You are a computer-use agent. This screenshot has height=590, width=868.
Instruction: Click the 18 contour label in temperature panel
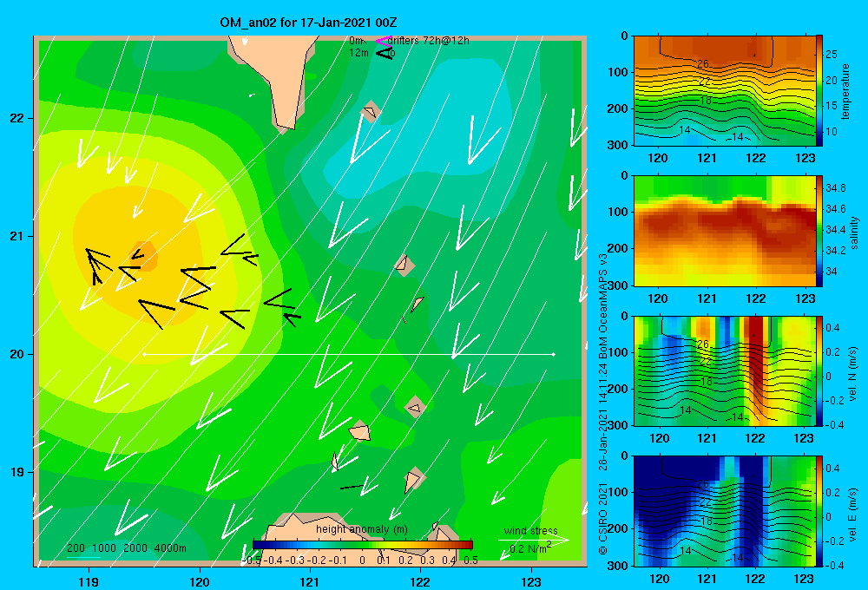point(705,101)
